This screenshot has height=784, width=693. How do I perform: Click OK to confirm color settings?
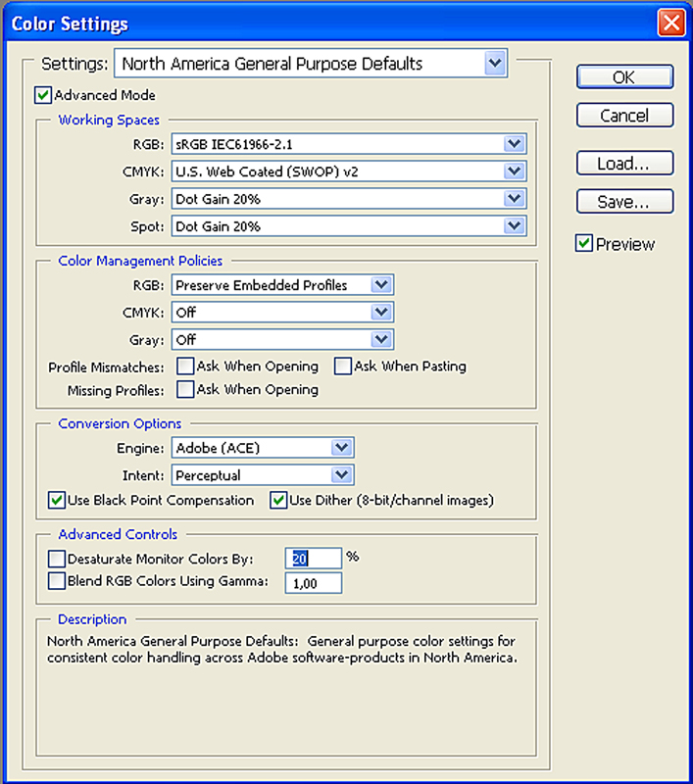pos(624,77)
